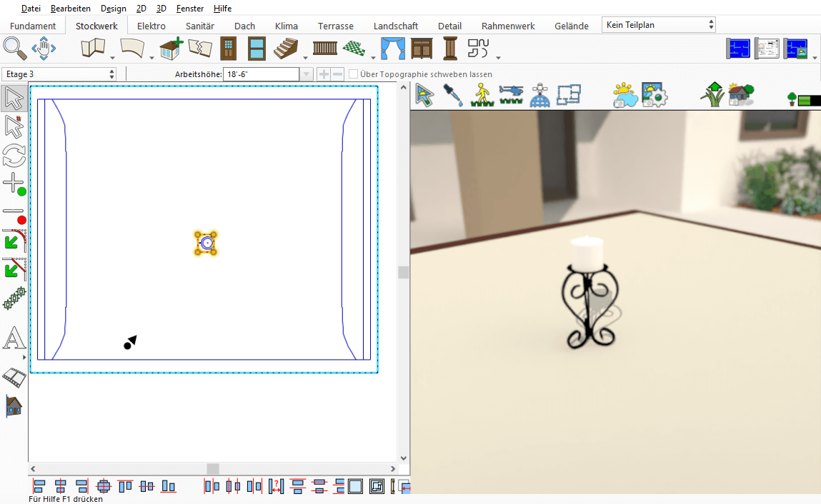
Task: Click the minus button beside Arbeitshöhe
Action: 338,74
